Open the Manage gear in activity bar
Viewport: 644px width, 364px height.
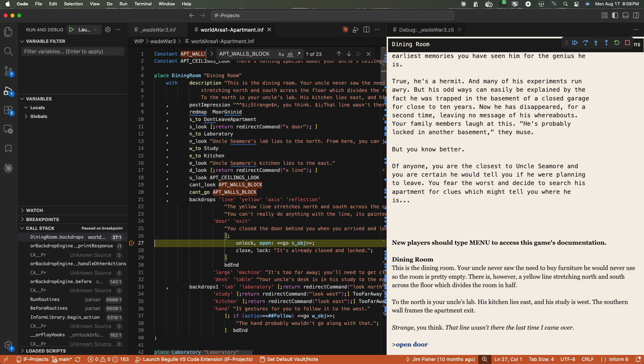[x=8, y=345]
